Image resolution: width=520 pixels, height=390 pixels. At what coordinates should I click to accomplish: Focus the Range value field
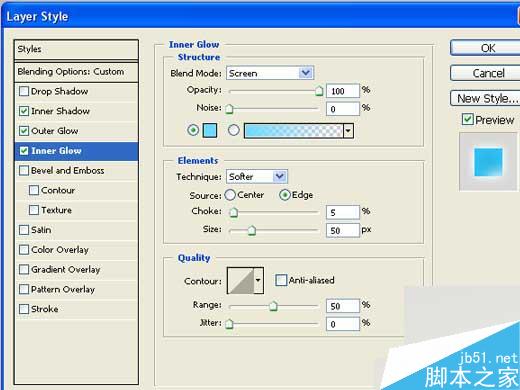coord(343,306)
